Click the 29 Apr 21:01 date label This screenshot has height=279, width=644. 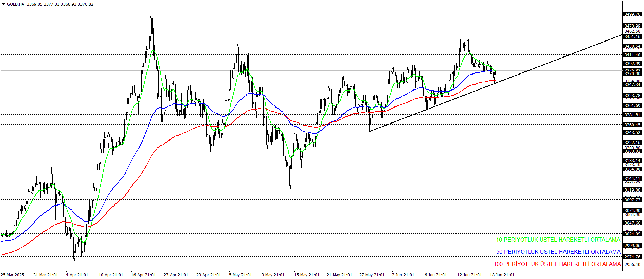tap(209, 275)
